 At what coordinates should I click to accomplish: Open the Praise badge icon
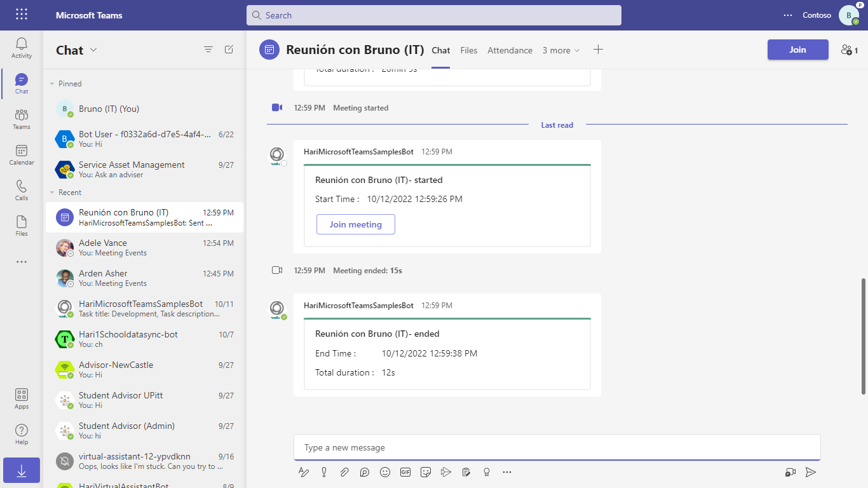tap(487, 472)
